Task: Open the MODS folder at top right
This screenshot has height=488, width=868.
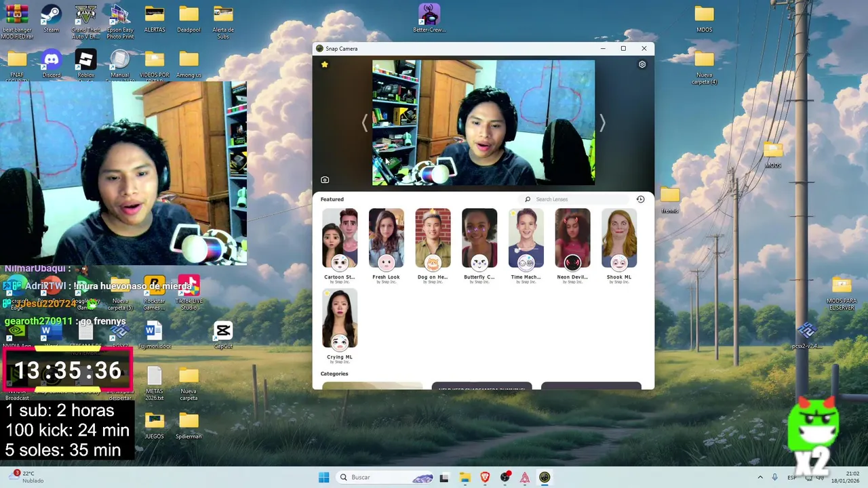Action: 704,19
